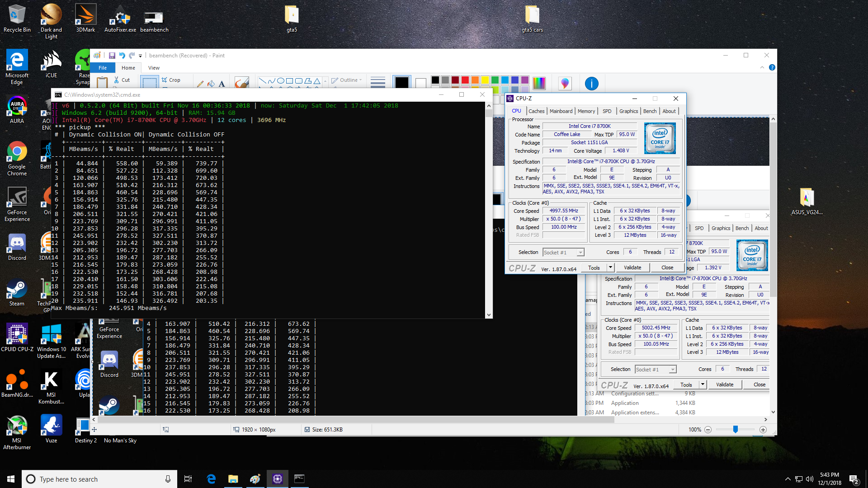The width and height of the screenshot is (868, 488).
Task: Click Paint's Help question mark icon
Action: pos(772,67)
